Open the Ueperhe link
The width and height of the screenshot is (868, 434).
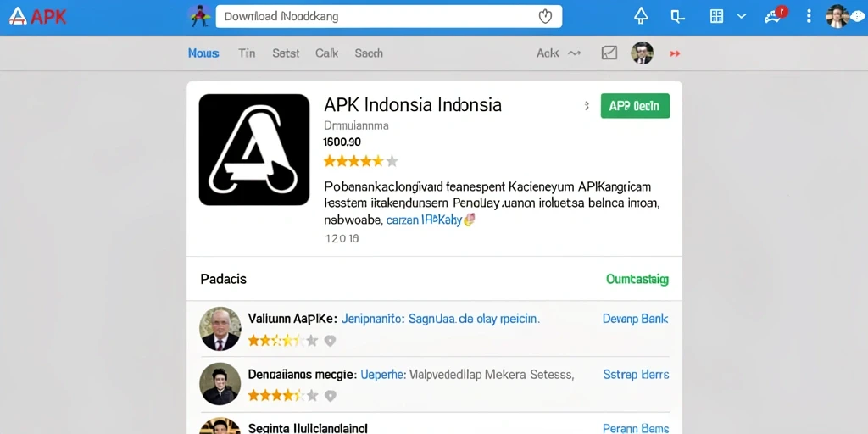[383, 375]
